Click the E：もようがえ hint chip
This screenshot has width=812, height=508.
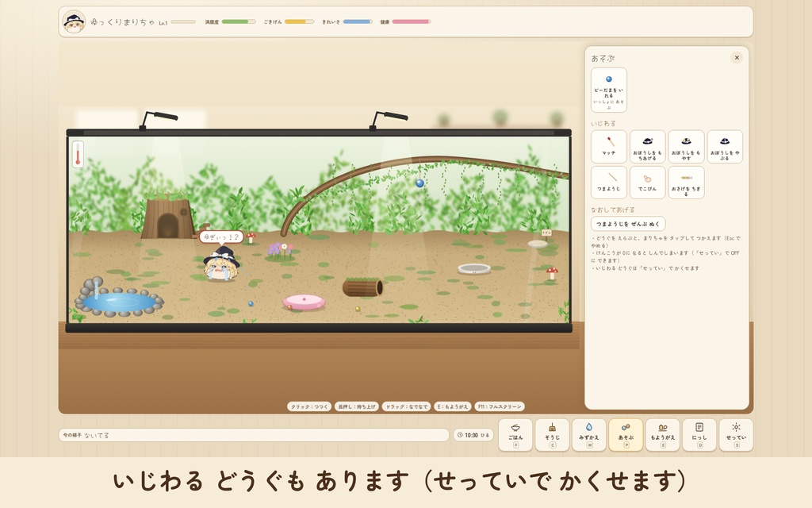453,406
